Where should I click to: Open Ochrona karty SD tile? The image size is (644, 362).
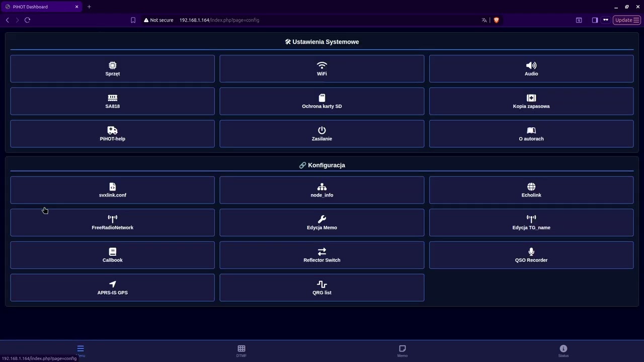[x=321, y=101]
